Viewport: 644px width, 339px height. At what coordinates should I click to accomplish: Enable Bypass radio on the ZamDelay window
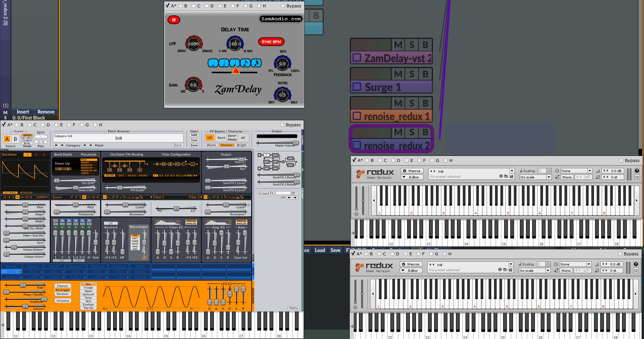pyautogui.click(x=283, y=6)
